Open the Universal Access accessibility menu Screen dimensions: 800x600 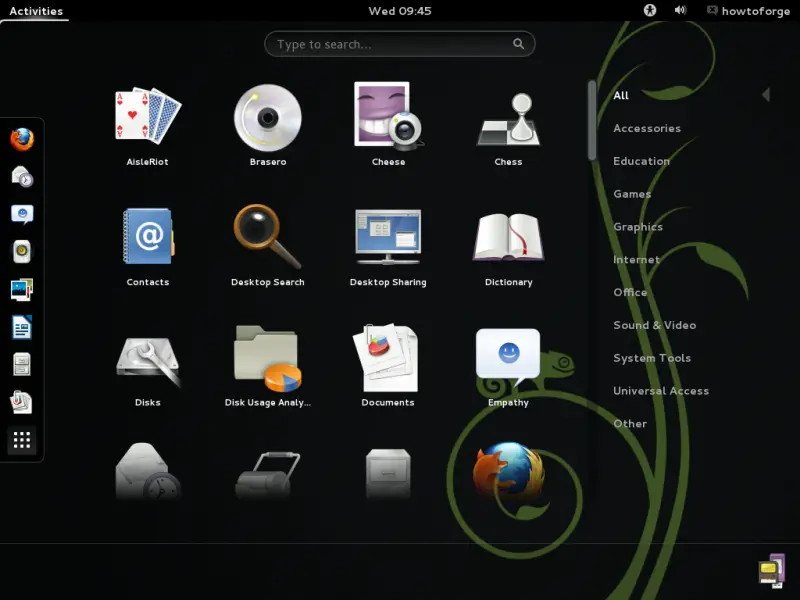click(649, 10)
